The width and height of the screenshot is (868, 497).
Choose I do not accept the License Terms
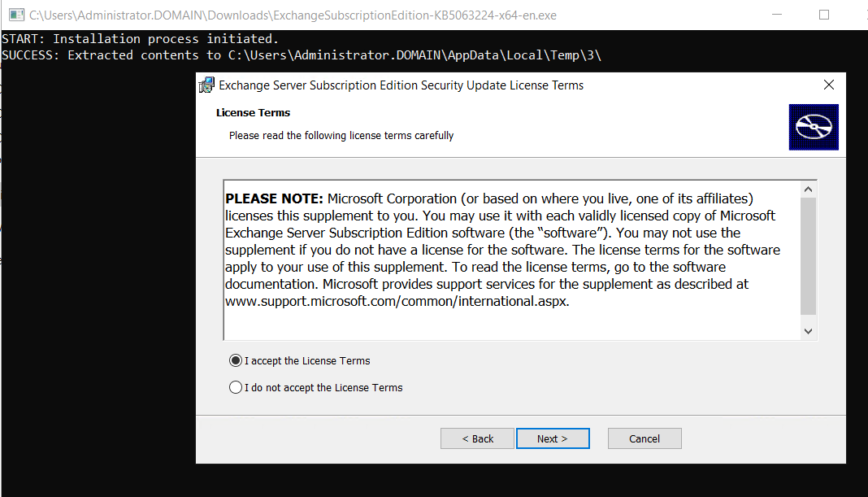pos(236,388)
